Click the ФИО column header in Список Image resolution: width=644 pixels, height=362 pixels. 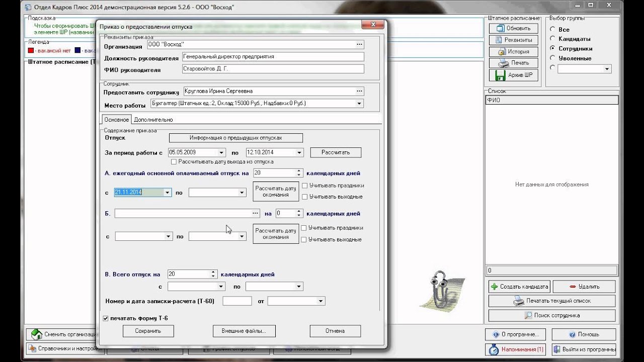coord(552,101)
